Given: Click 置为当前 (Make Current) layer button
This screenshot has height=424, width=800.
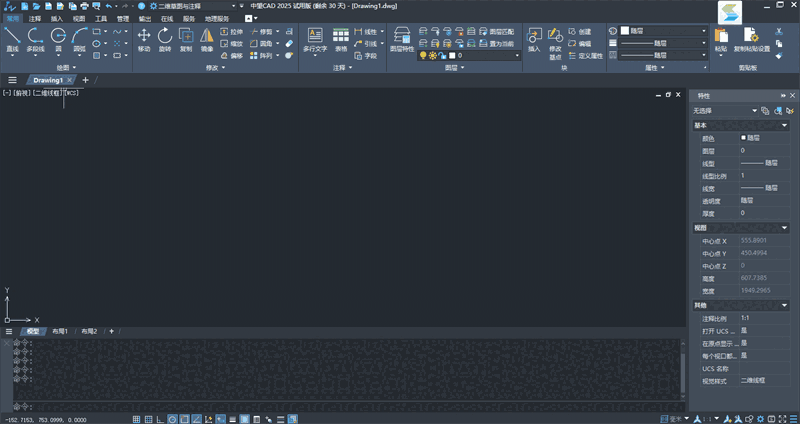Looking at the screenshot, I should point(497,44).
